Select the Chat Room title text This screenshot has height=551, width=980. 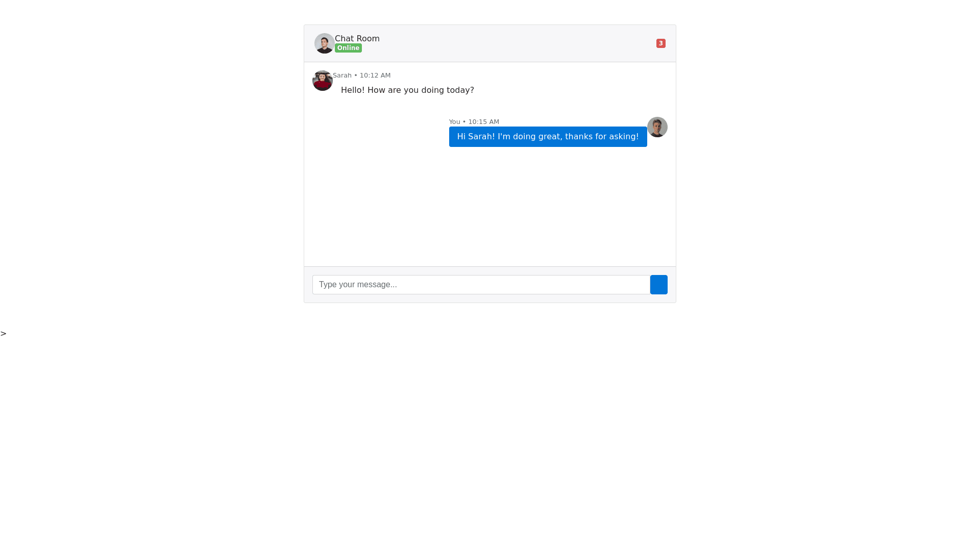point(357,38)
